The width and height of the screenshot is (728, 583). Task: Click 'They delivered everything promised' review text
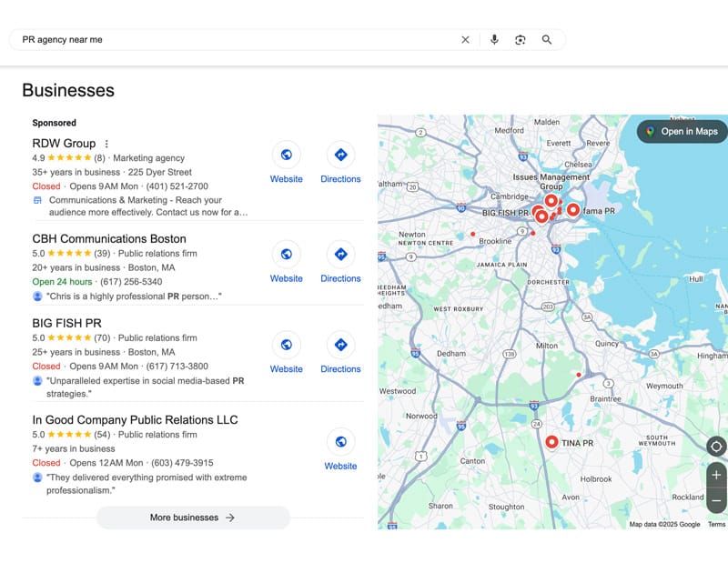(x=147, y=484)
